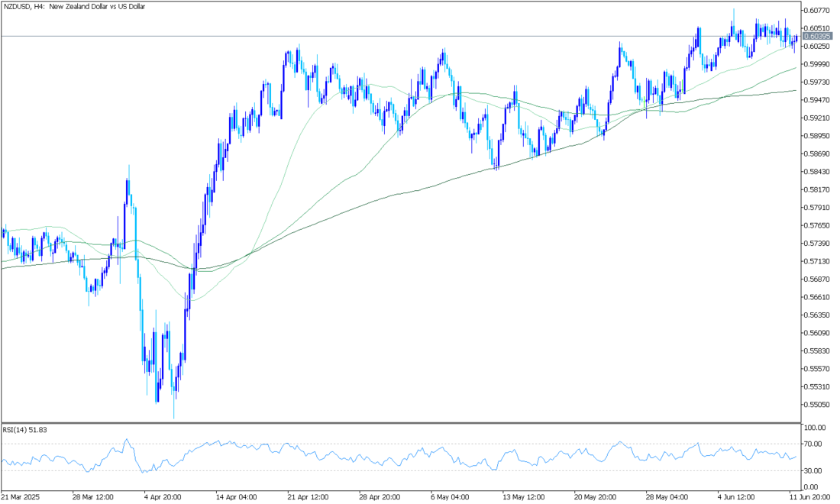Image resolution: width=840 pixels, height=504 pixels.
Task: Click the 4 Apr 20:00 time label
Action: point(163,497)
